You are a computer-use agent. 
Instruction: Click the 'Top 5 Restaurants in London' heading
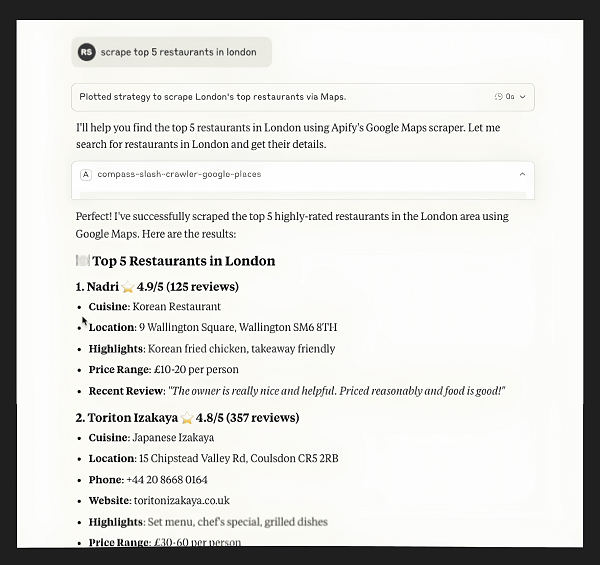(184, 261)
